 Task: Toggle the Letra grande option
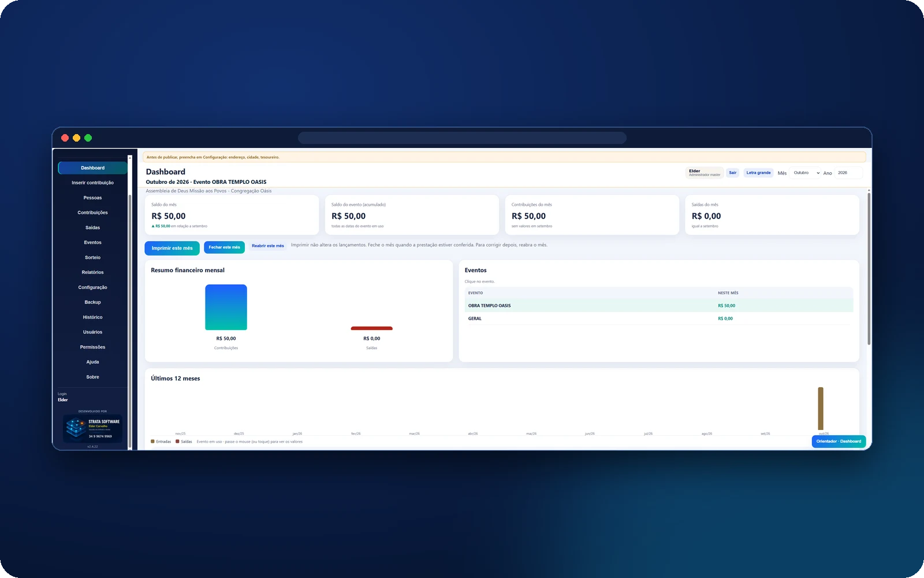(x=758, y=173)
